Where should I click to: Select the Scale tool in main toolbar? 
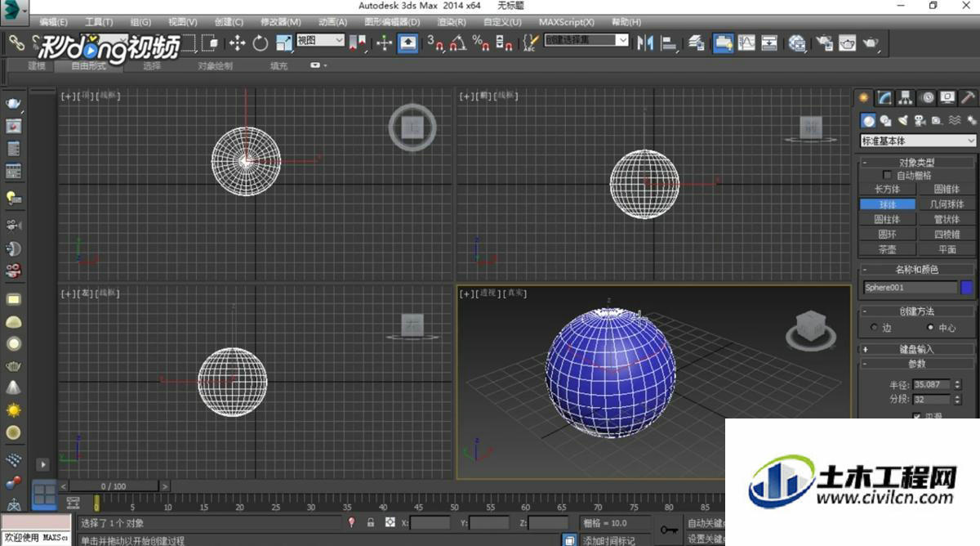click(283, 43)
